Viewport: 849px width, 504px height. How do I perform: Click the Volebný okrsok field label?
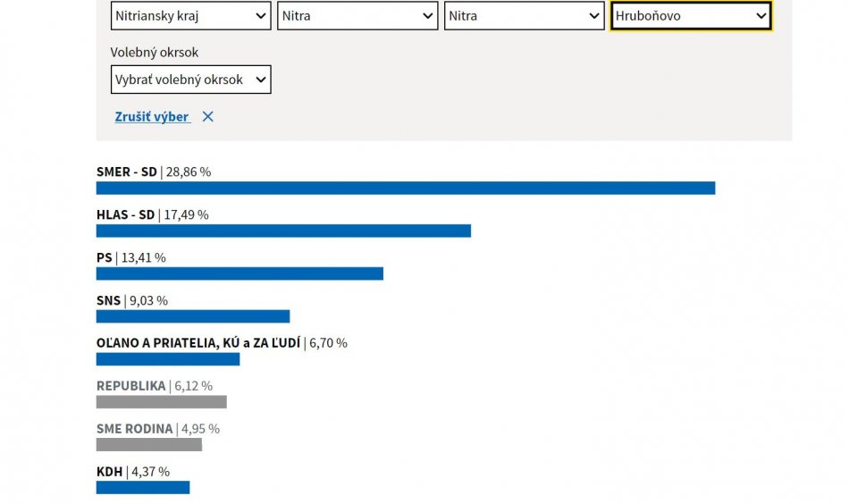click(155, 52)
